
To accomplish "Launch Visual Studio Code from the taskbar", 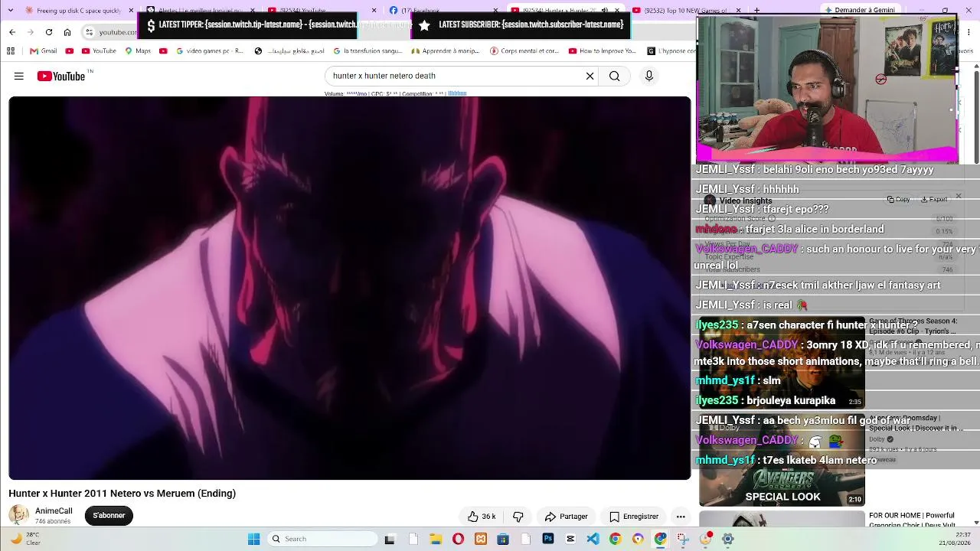I will point(593,540).
